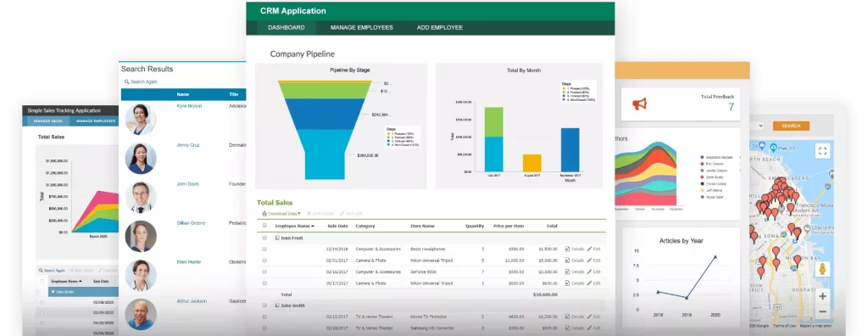
Task: Zoom in on the map
Action: click(x=822, y=296)
